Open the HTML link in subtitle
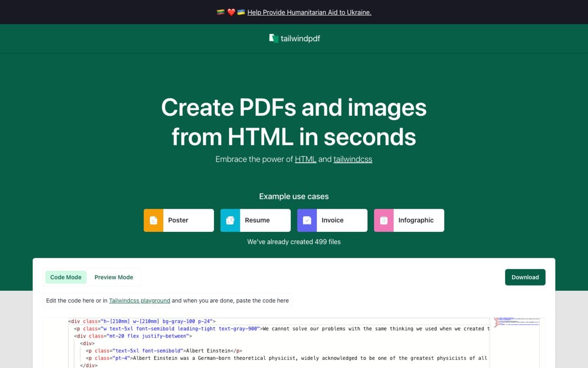The height and width of the screenshot is (368, 588). point(305,159)
